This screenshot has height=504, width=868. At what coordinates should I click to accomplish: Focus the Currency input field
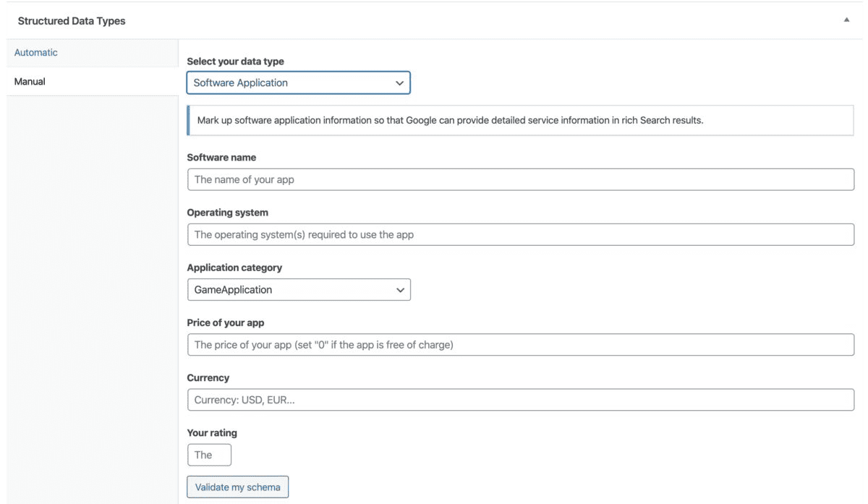pos(521,400)
